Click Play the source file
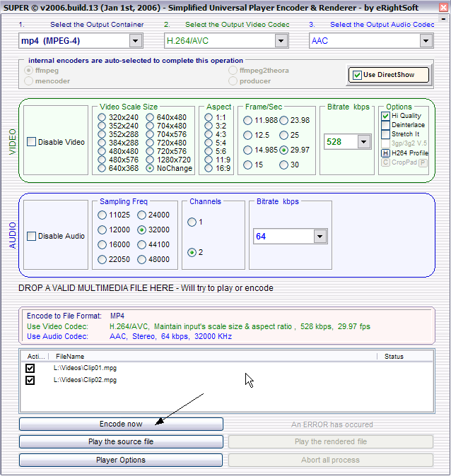Screen dimensions: 451x476 [121, 441]
